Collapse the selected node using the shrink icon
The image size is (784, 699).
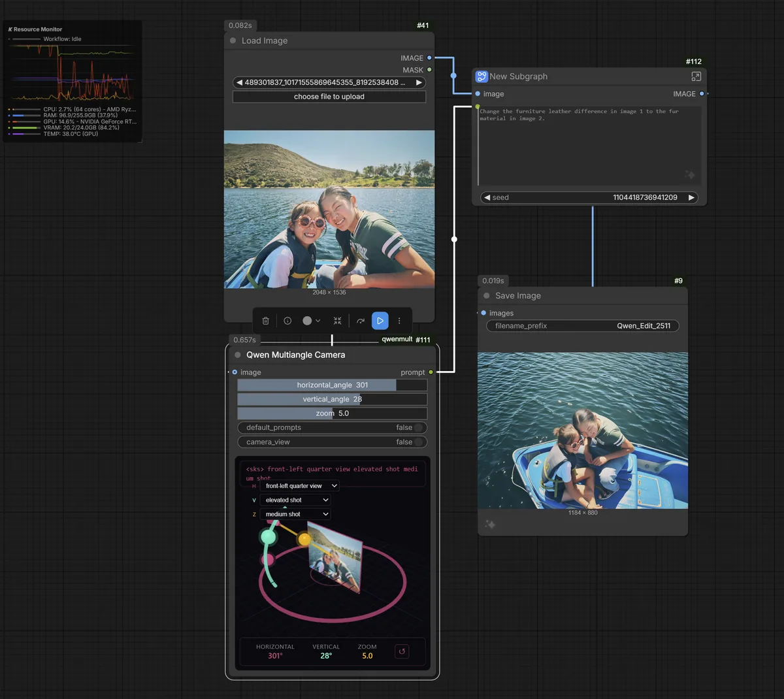337,321
